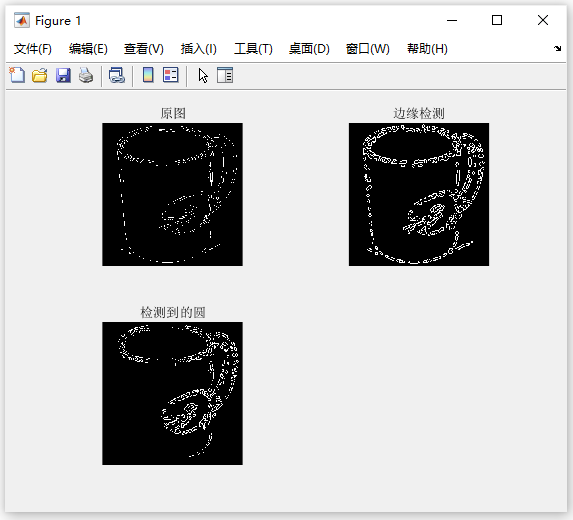
Task: Select the 检测到的圆 subplot image
Action: coord(172,394)
